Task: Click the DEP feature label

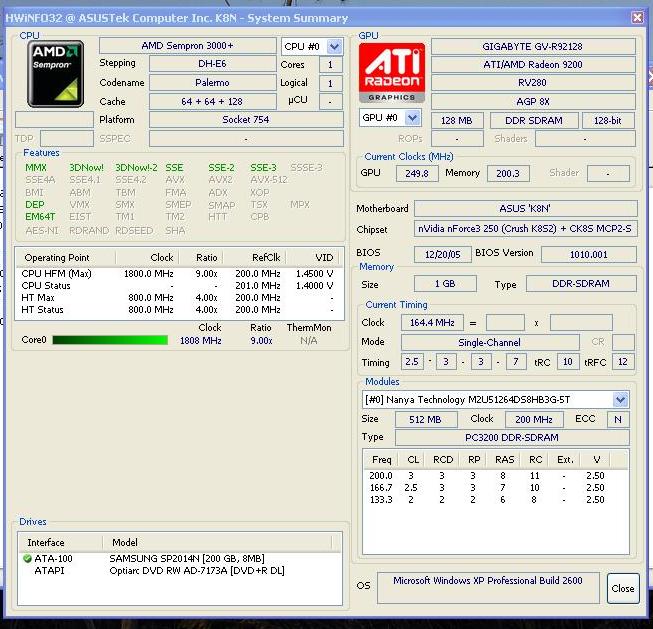Action: click(35, 205)
